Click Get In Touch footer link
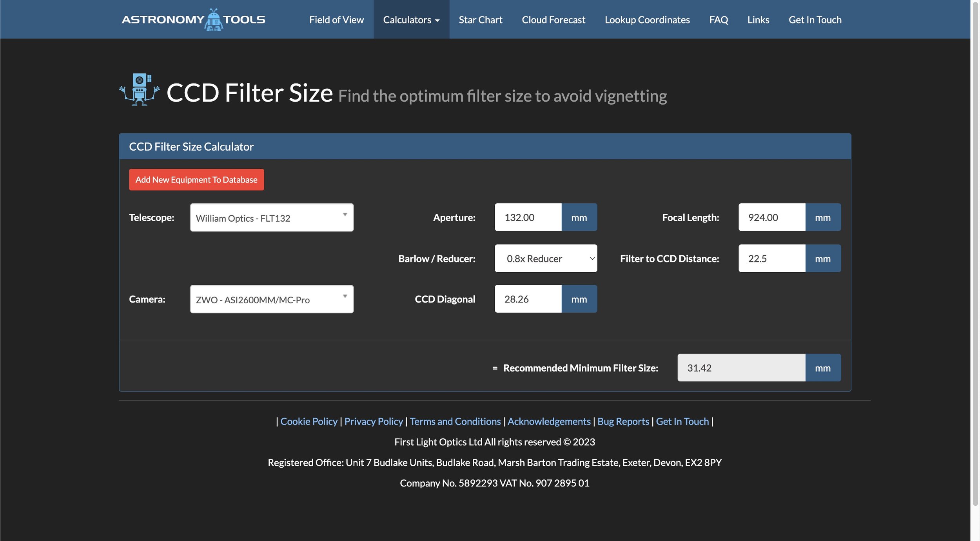The image size is (980, 541). 682,421
